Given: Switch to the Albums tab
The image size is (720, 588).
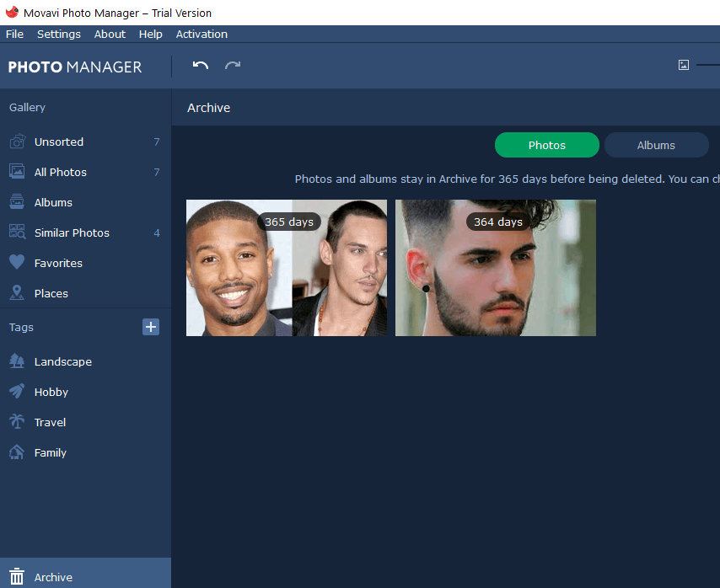Looking at the screenshot, I should coord(656,145).
